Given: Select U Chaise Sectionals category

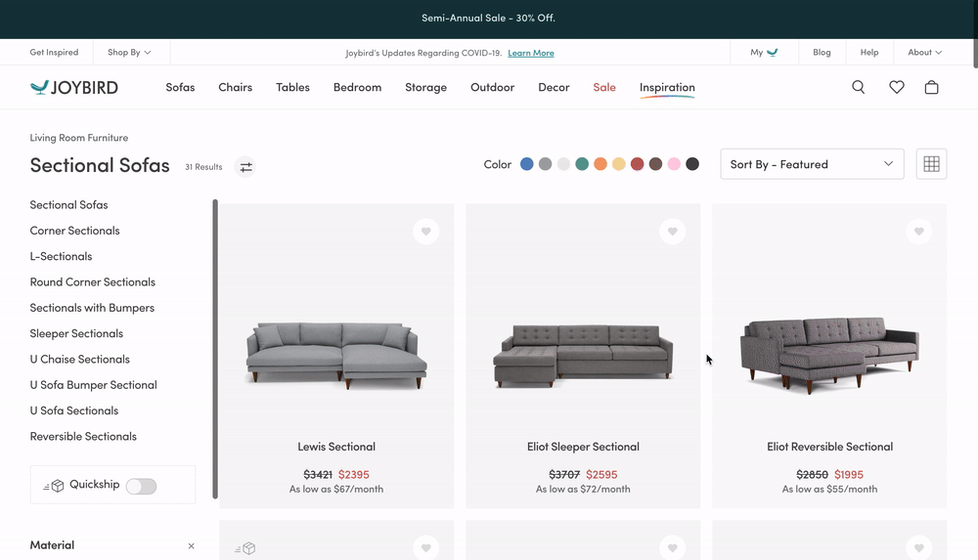Looking at the screenshot, I should [80, 360].
